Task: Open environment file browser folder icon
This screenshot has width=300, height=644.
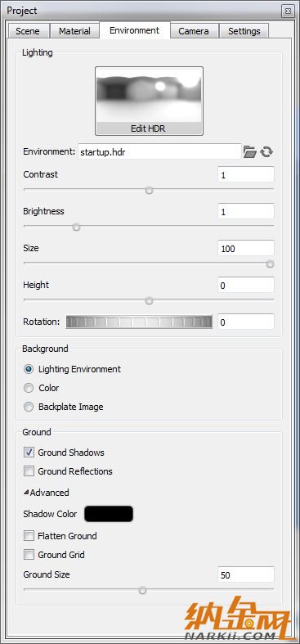Action: coord(249,152)
